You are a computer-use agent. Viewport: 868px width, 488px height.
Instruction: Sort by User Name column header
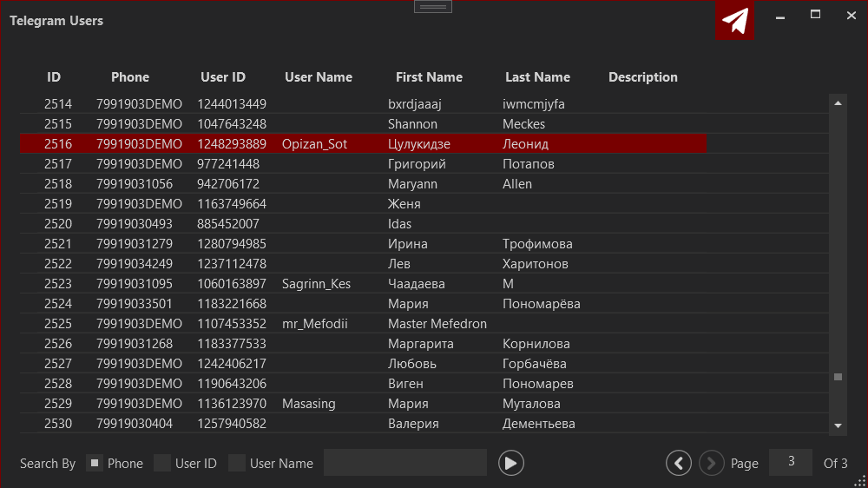pyautogui.click(x=319, y=77)
